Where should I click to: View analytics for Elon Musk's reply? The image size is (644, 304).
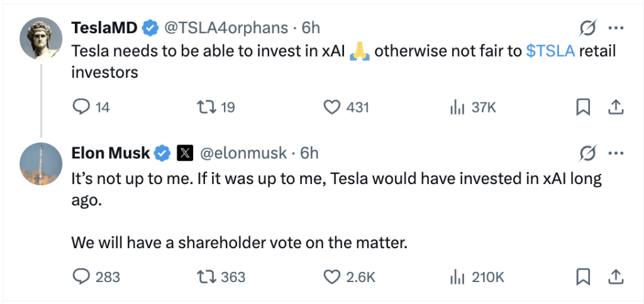(x=457, y=276)
